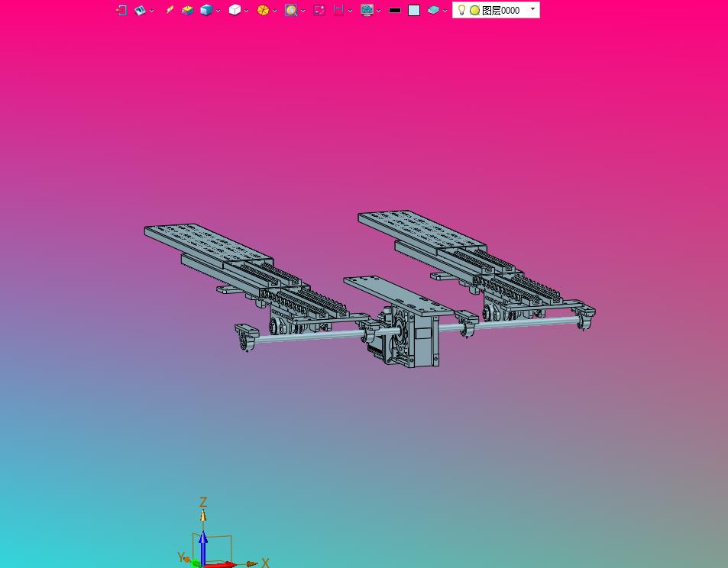Click the red X axis arrow of triad
The image size is (728, 568).
tap(222, 564)
